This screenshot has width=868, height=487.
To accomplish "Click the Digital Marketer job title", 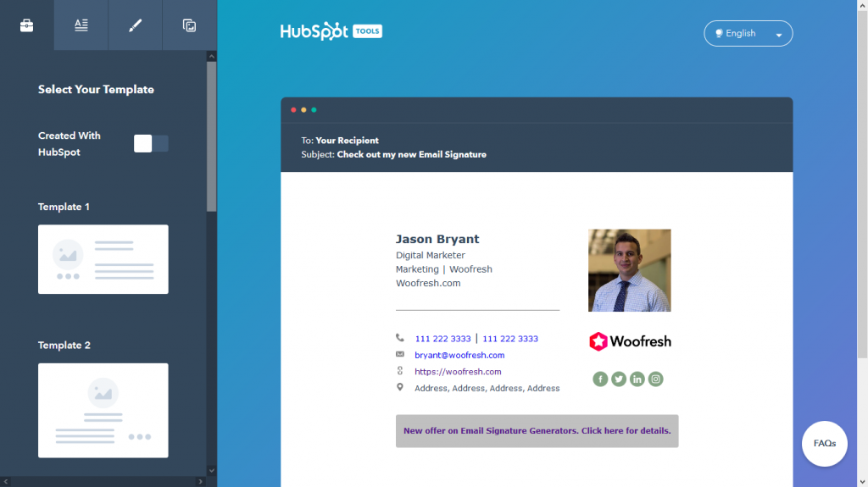I will click(x=430, y=255).
